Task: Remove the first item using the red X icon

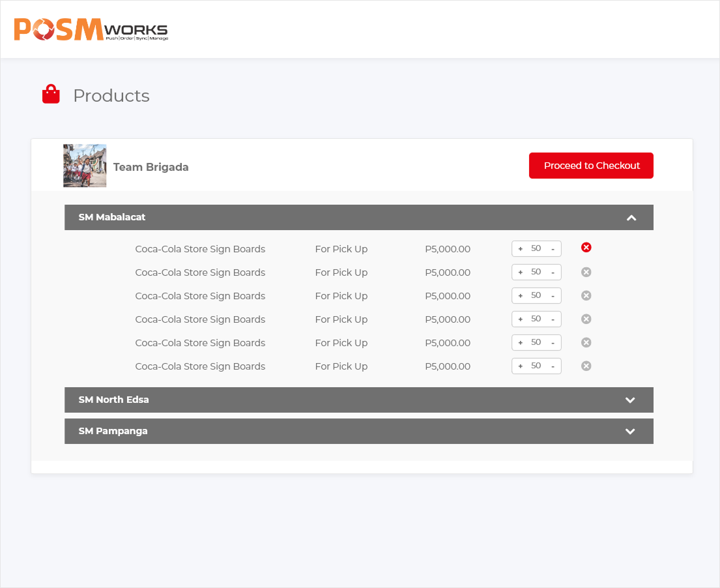Action: (586, 248)
